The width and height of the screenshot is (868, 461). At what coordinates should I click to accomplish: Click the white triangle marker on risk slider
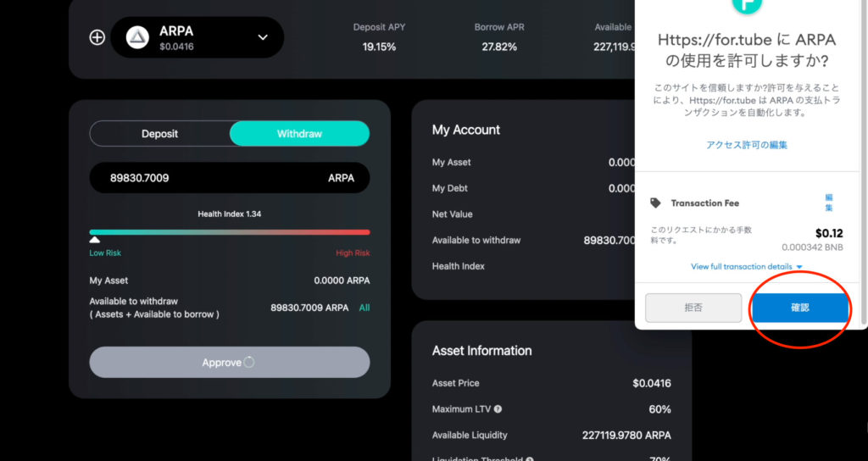tap(95, 240)
